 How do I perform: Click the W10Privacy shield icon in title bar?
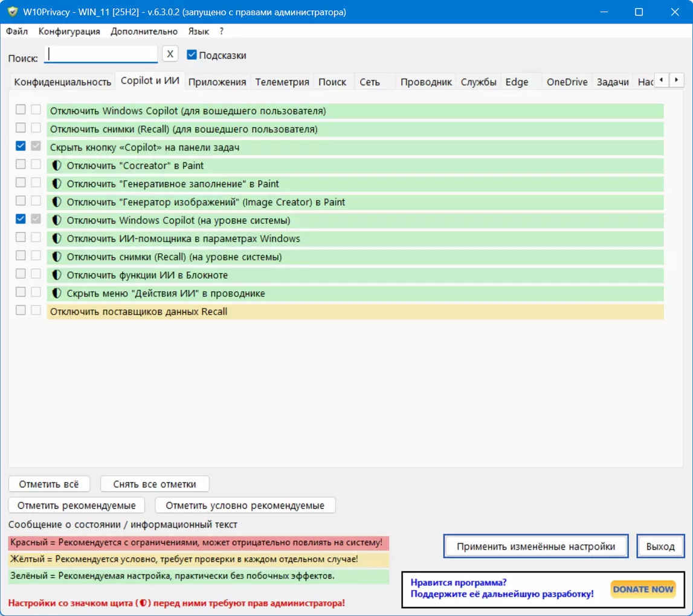[x=12, y=11]
